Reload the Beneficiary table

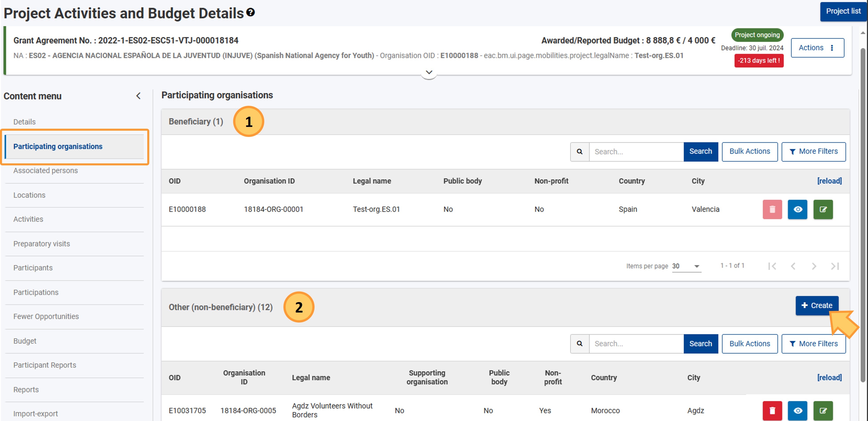pos(829,181)
